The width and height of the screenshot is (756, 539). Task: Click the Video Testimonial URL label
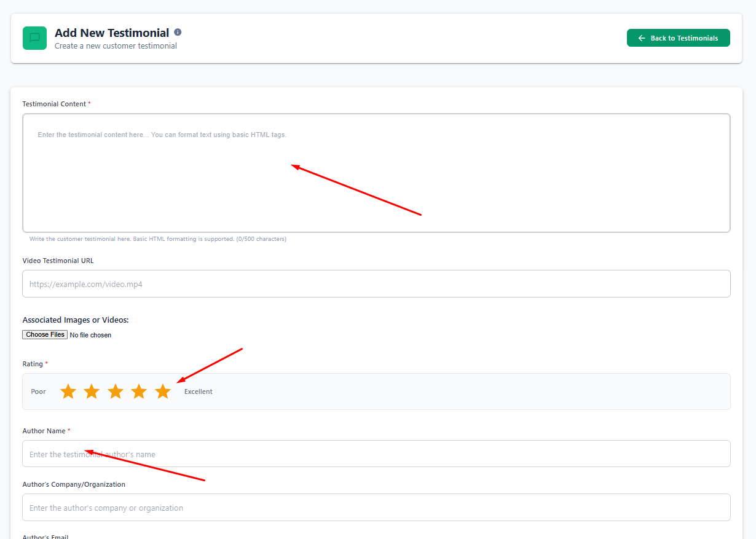click(58, 261)
